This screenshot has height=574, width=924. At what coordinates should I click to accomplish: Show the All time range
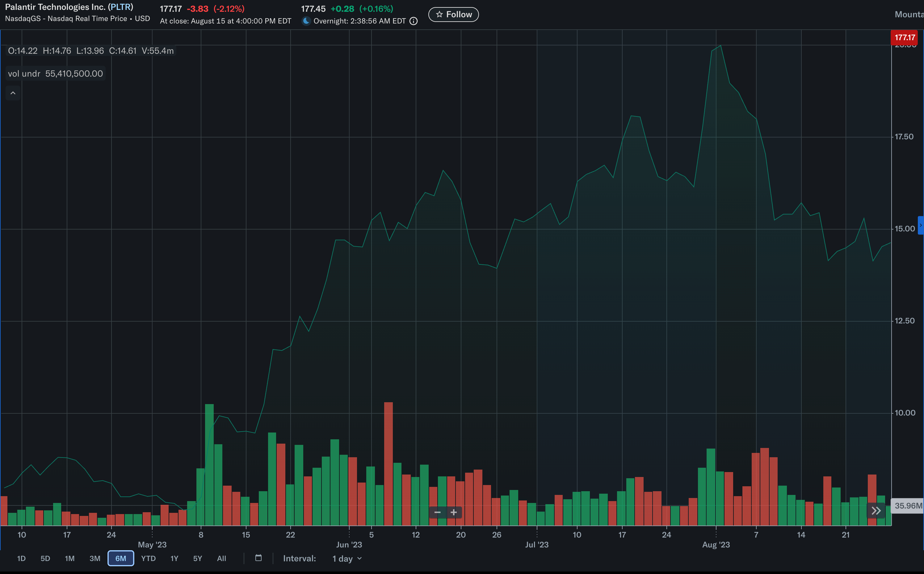[x=221, y=559]
